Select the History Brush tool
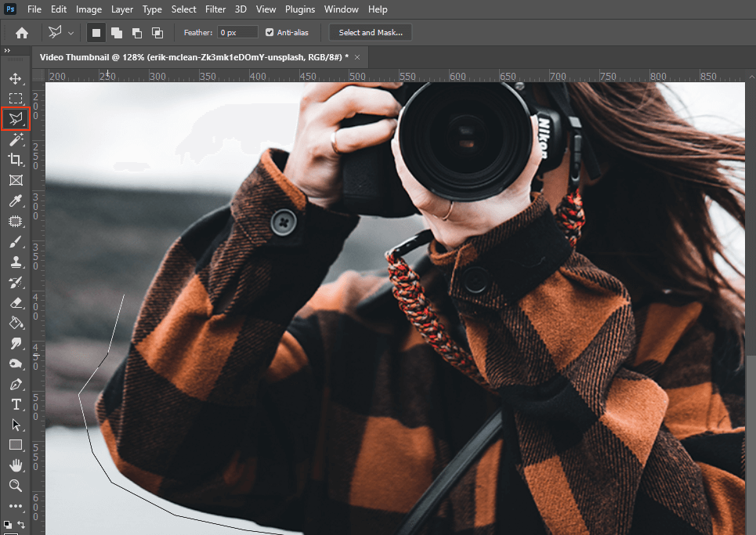Image resolution: width=756 pixels, height=535 pixels. tap(16, 283)
